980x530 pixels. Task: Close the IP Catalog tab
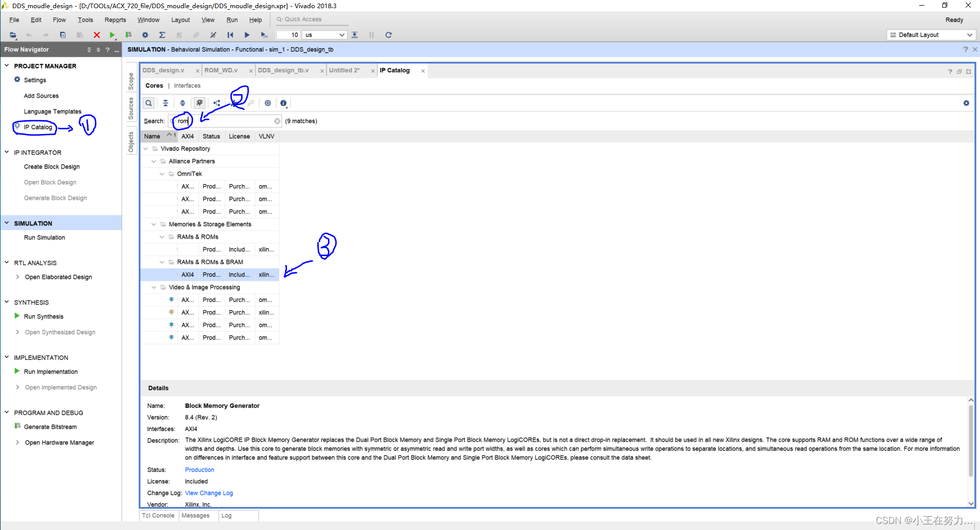[x=423, y=71]
